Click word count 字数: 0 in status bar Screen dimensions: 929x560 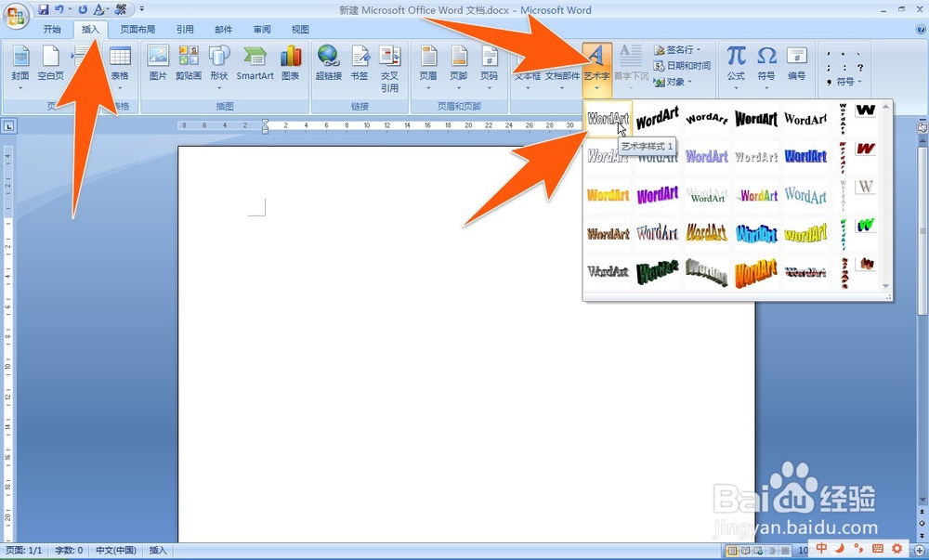(69, 551)
